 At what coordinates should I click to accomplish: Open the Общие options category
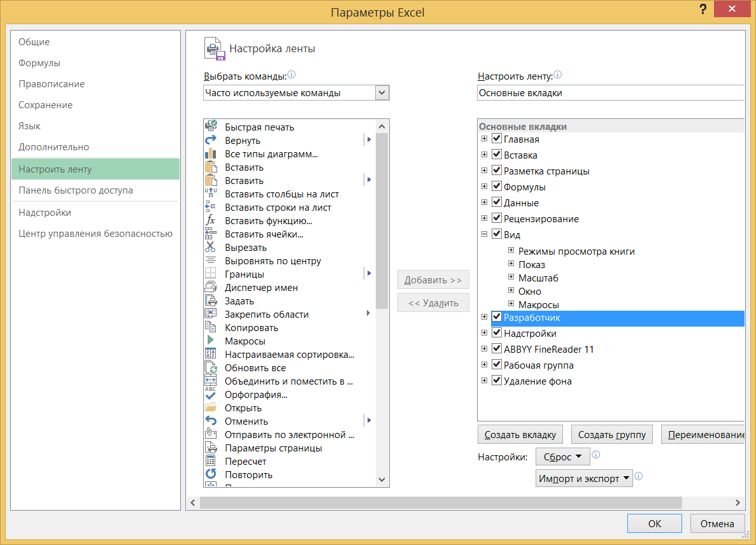click(96, 42)
